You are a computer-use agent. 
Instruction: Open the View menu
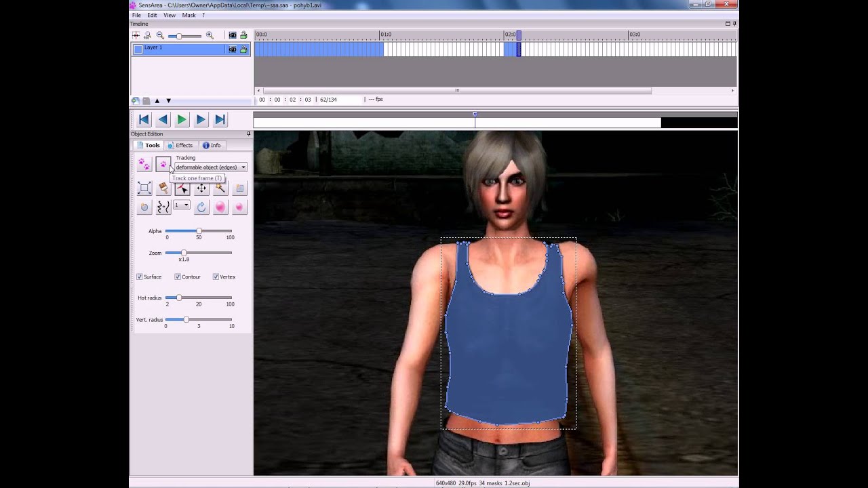pyautogui.click(x=170, y=15)
